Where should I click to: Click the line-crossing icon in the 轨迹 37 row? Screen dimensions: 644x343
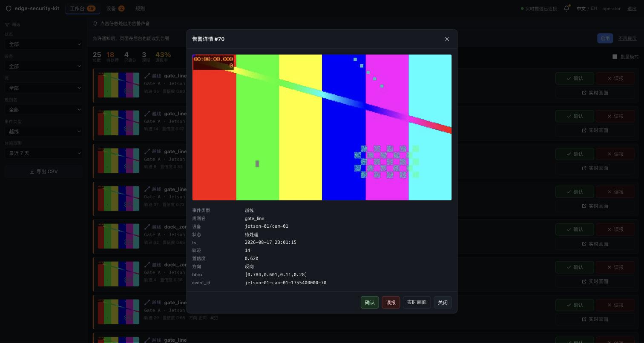(147, 189)
